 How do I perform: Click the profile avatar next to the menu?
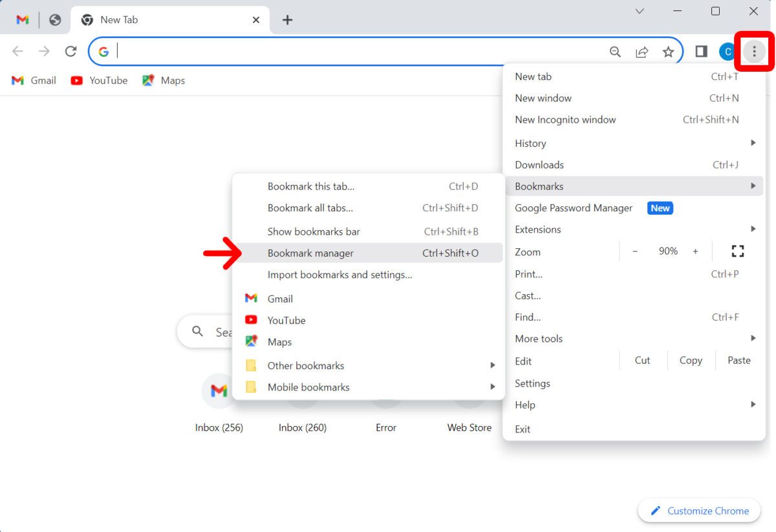(x=727, y=51)
